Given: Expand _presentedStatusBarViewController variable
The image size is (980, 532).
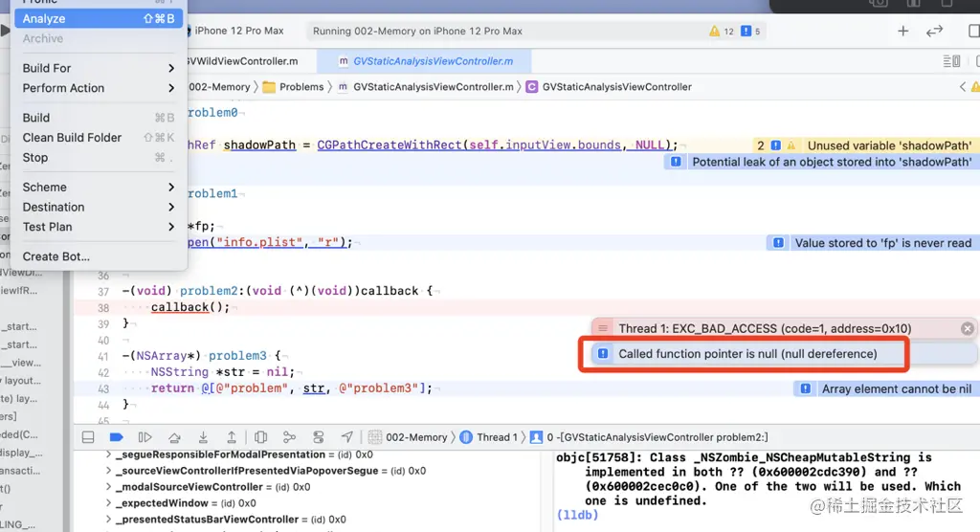Looking at the screenshot, I should (x=109, y=520).
